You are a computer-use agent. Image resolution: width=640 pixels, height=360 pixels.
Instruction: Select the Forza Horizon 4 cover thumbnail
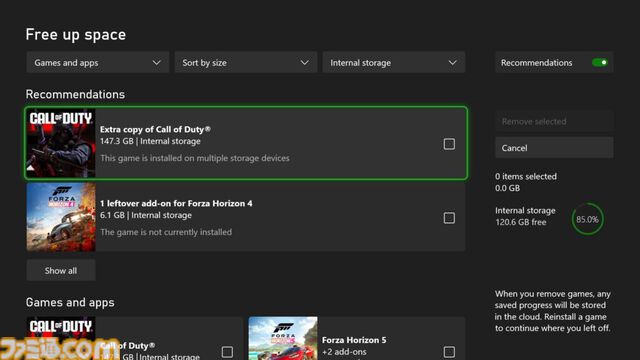(x=61, y=217)
